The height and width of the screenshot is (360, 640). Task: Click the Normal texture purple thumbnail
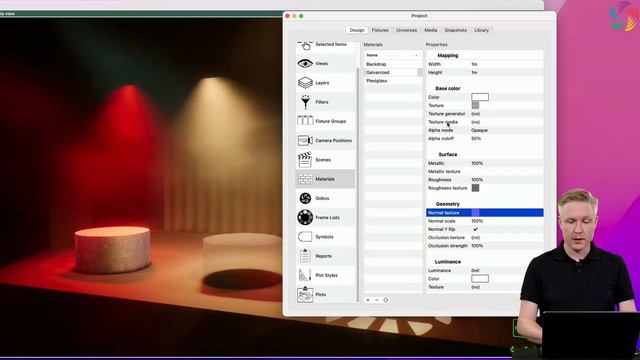pyautogui.click(x=476, y=213)
